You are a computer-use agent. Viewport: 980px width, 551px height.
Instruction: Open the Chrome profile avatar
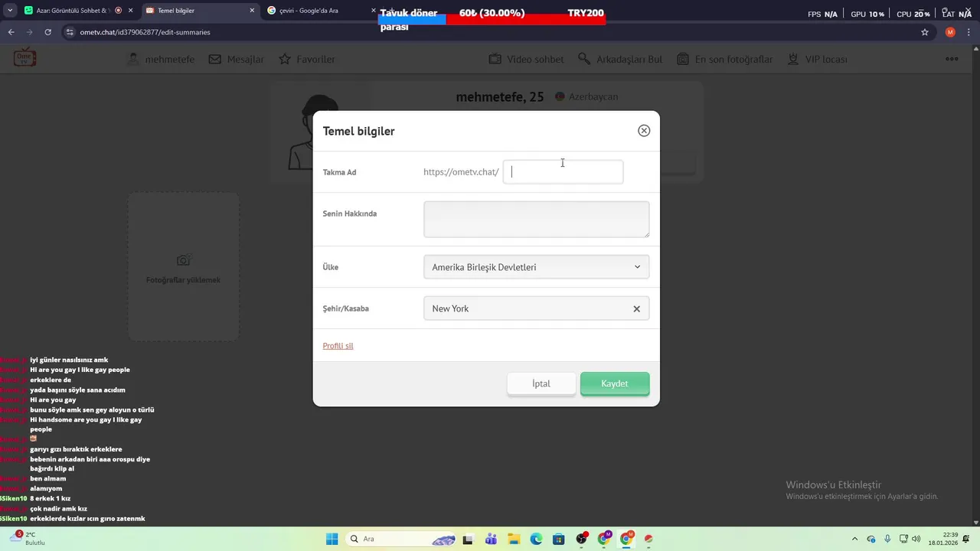click(950, 32)
